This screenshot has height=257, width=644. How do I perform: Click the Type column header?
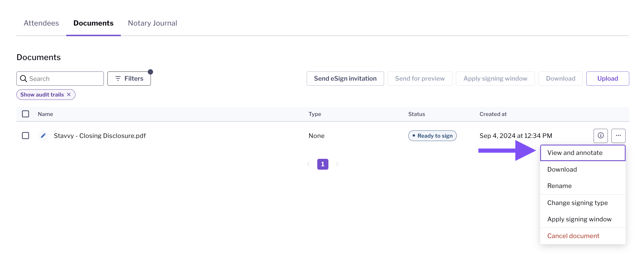click(315, 114)
